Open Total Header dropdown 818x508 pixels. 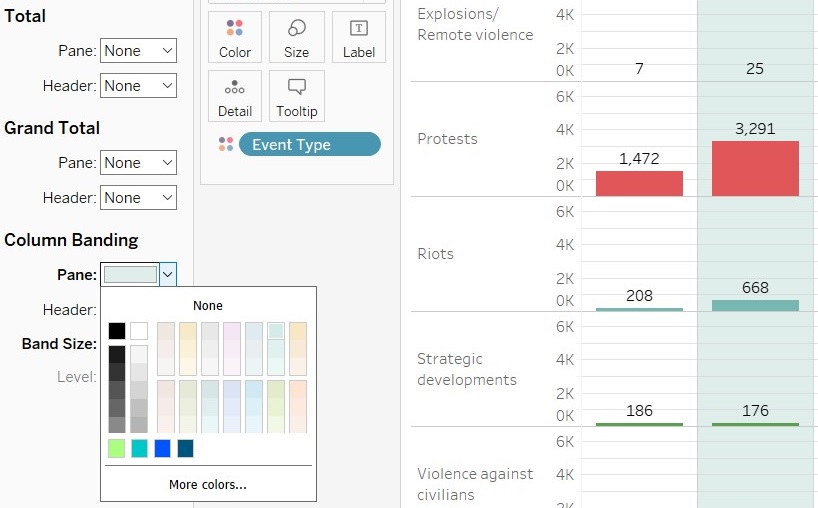139,86
